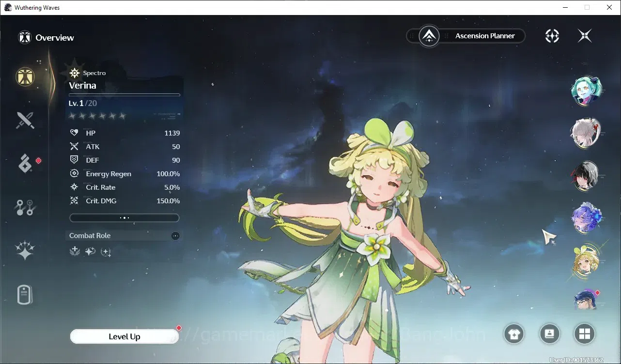Click the Energy Regen stat icon

click(74, 173)
